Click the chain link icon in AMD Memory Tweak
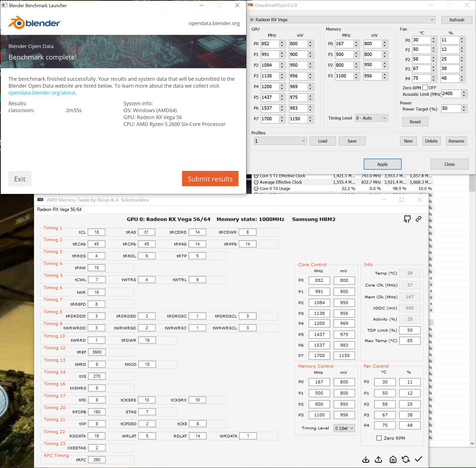 coord(418,219)
